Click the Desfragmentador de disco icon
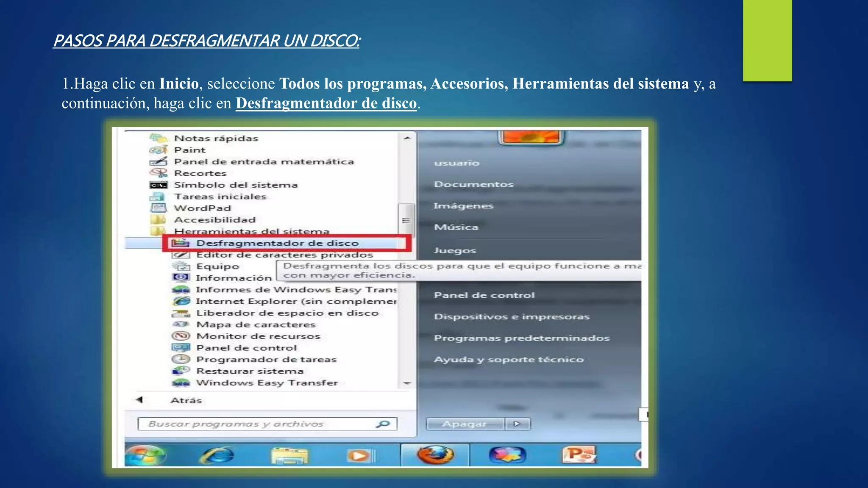The height and width of the screenshot is (488, 868). tap(180, 243)
